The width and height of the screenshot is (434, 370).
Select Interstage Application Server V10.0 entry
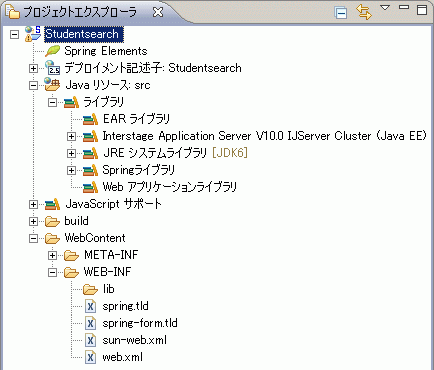pos(265,136)
